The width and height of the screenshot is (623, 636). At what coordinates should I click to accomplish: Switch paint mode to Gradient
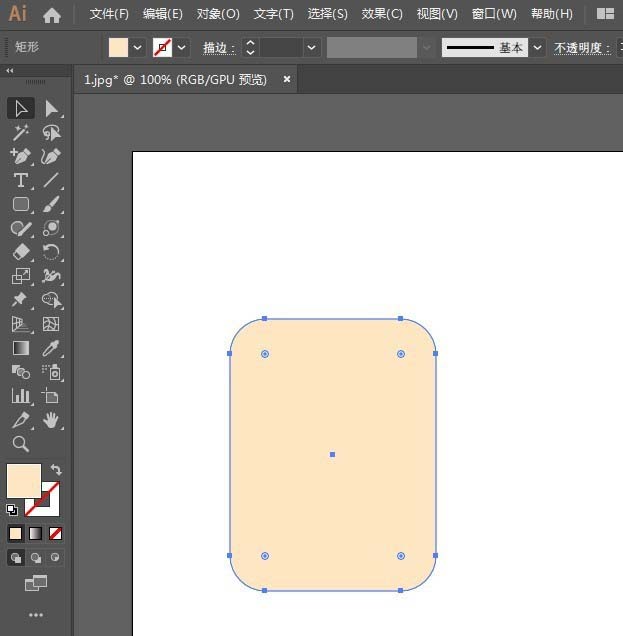coord(35,533)
